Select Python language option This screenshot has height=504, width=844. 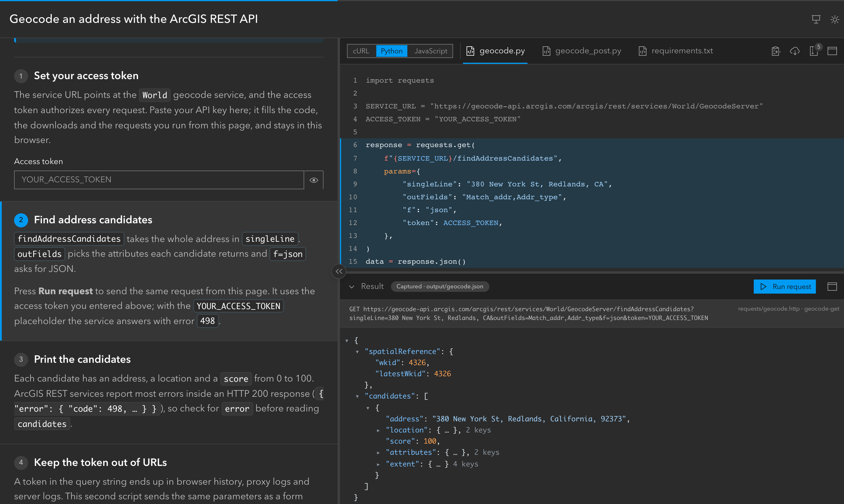[x=392, y=51]
